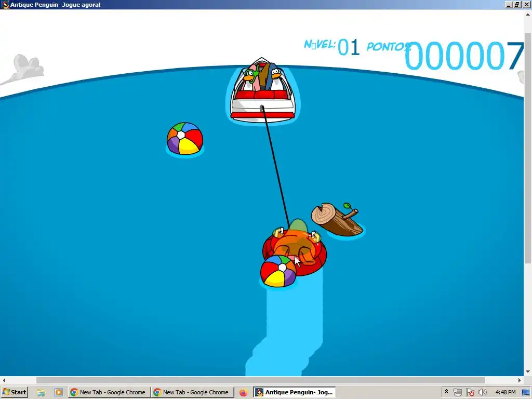Viewport: 532px width, 399px height.
Task: Open the Start menu
Action: pos(14,392)
